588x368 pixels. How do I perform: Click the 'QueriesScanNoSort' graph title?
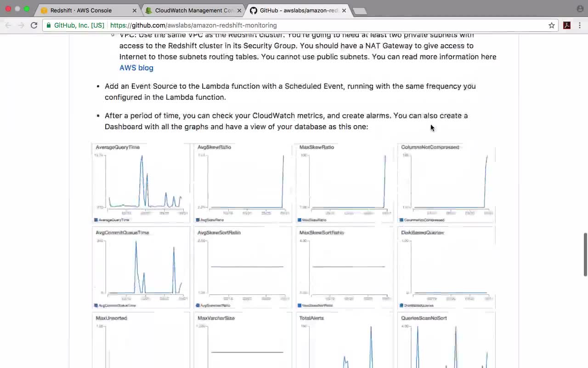[424, 318]
